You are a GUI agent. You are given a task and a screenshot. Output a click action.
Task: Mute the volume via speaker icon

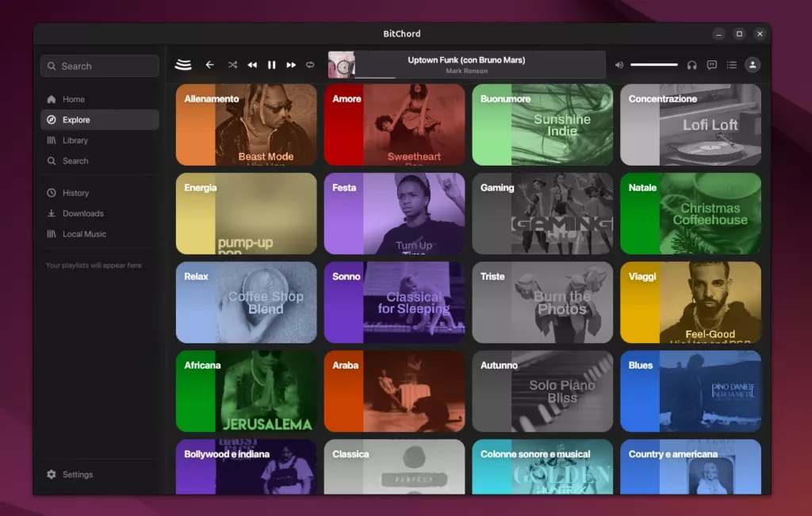point(619,65)
